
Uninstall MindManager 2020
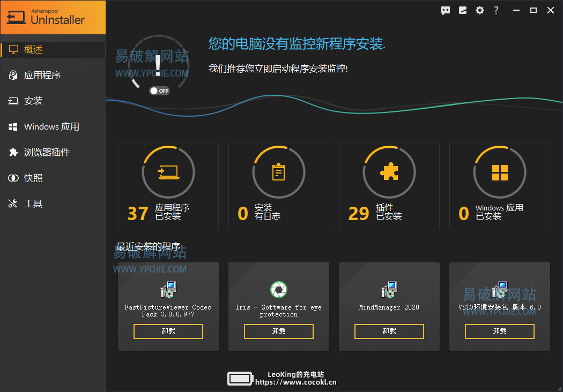click(389, 331)
